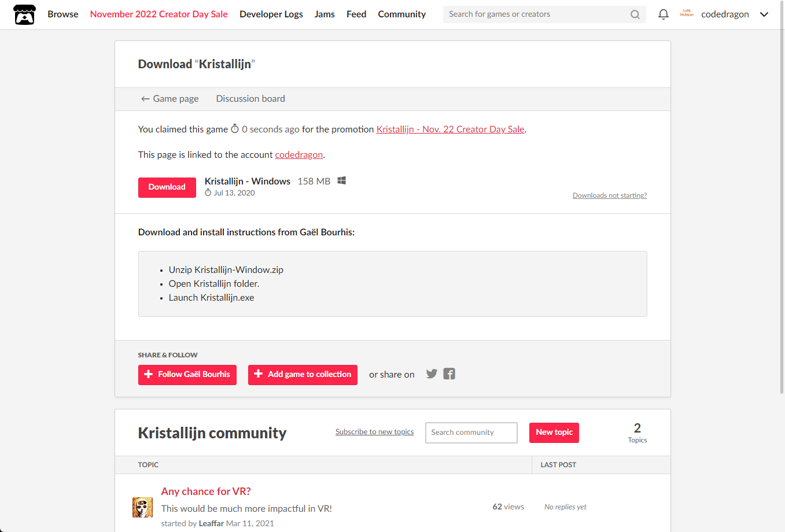Image resolution: width=785 pixels, height=532 pixels.
Task: Click 'No replies yet' text
Action: pos(565,507)
